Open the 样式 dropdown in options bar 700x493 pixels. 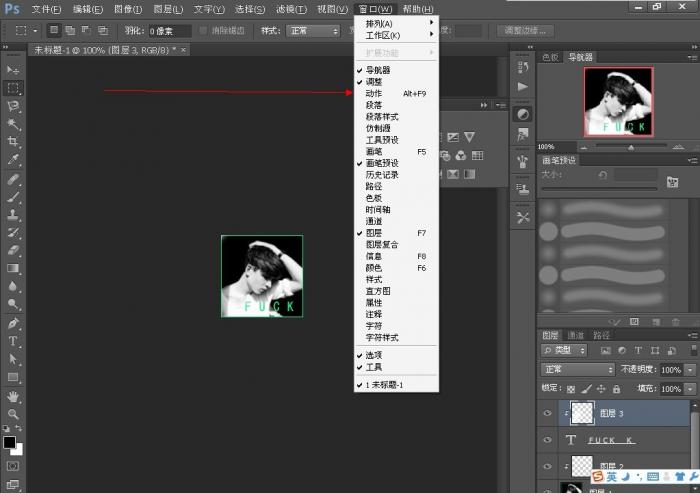(x=313, y=31)
